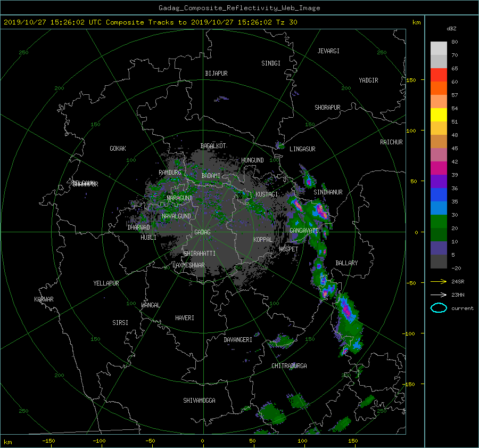Click the BADAMI label

[211, 176]
